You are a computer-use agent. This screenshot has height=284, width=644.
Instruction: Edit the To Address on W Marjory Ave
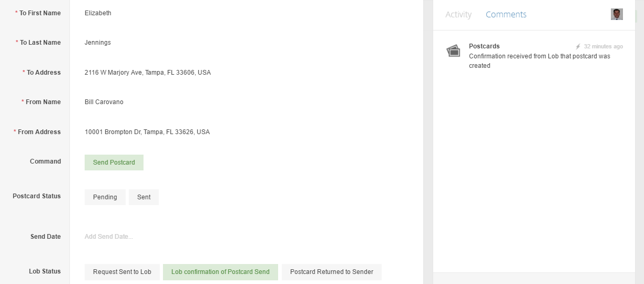148,73
